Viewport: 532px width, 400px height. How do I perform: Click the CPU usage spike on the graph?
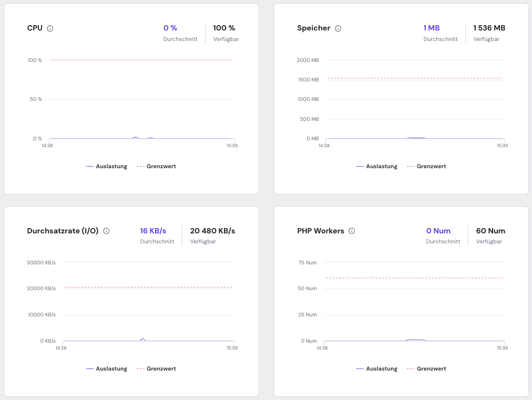136,138
